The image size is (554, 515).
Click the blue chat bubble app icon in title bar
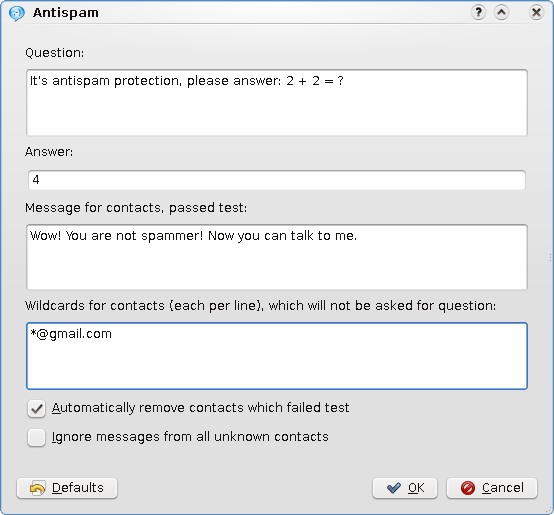17,13
